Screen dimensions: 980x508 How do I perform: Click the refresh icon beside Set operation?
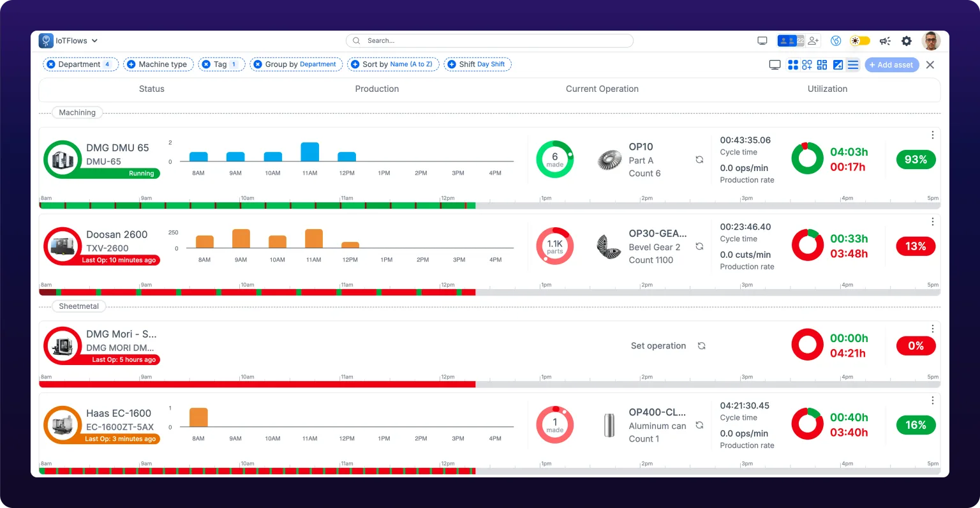(x=701, y=346)
